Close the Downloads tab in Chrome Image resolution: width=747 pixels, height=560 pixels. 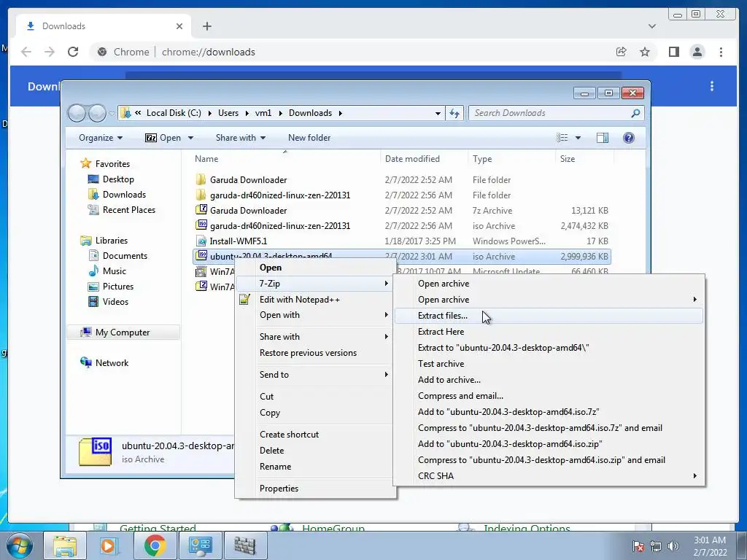click(179, 26)
